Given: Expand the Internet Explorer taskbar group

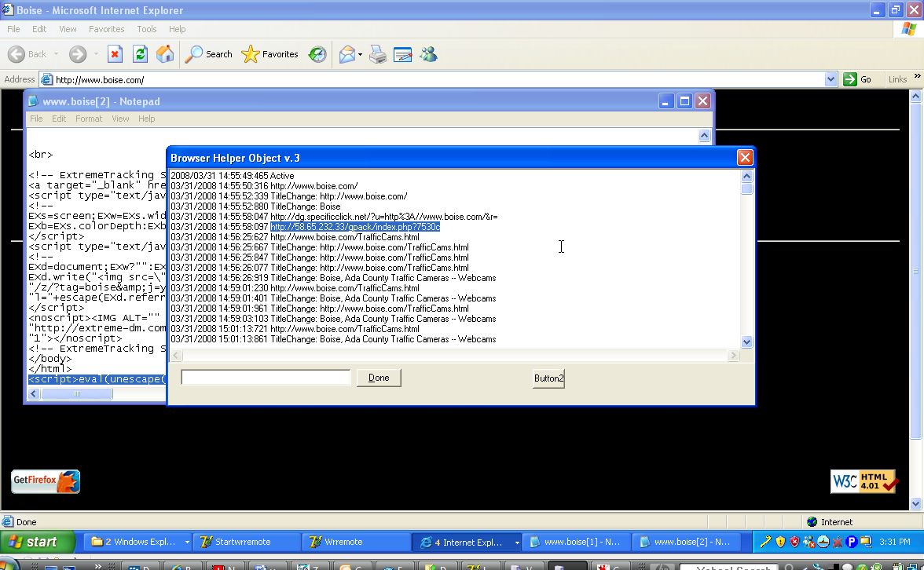Looking at the screenshot, I should (x=517, y=542).
